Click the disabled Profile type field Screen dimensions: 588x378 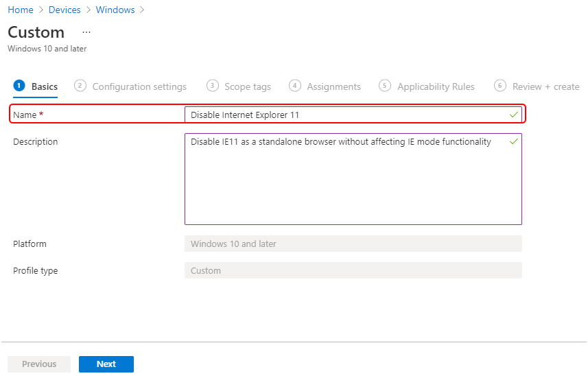(x=353, y=270)
